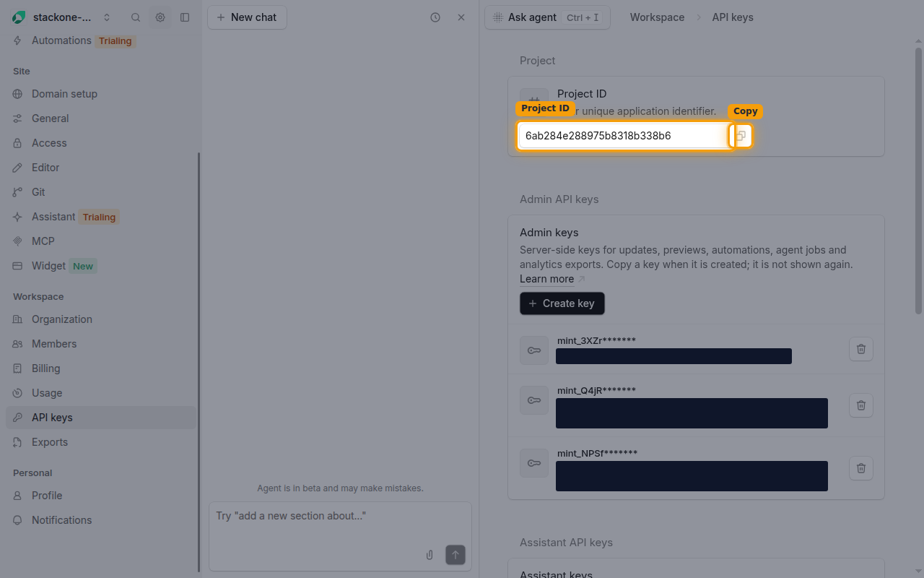Screen dimensions: 924x578
Task: Toggle the sidebar panel layout icon
Action: [x=185, y=17]
